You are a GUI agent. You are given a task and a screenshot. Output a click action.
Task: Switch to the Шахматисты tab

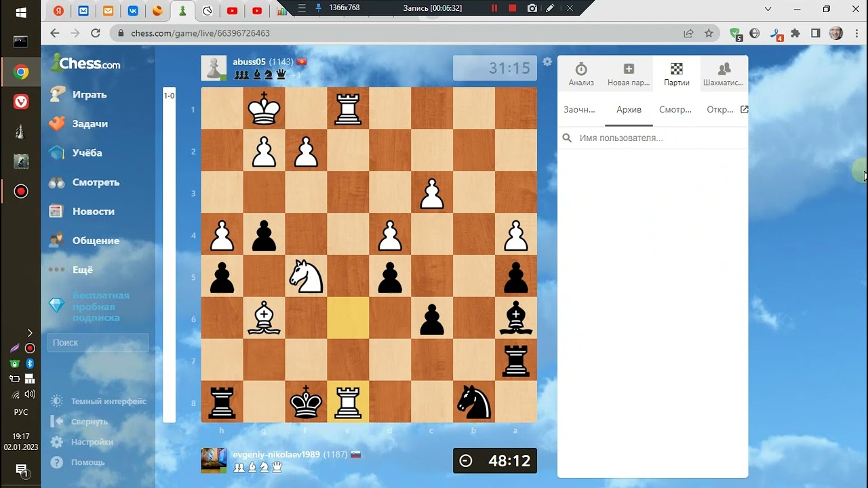click(724, 74)
